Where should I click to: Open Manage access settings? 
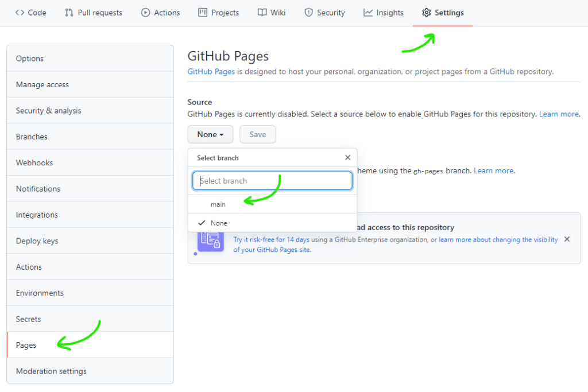(90, 85)
